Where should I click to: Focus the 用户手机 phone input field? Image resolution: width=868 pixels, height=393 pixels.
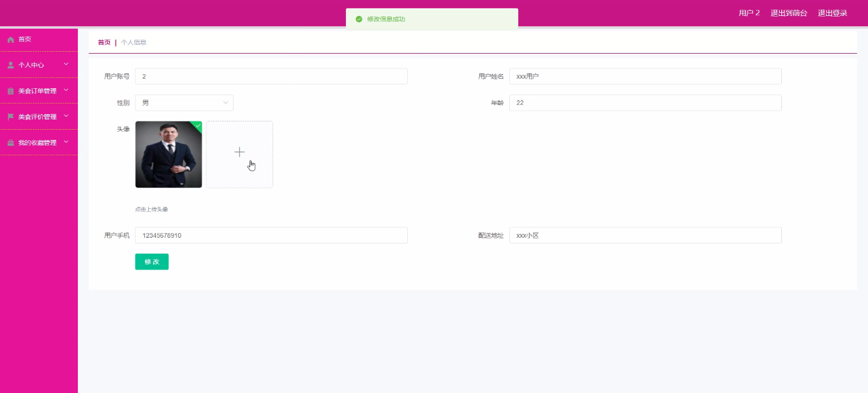(271, 235)
